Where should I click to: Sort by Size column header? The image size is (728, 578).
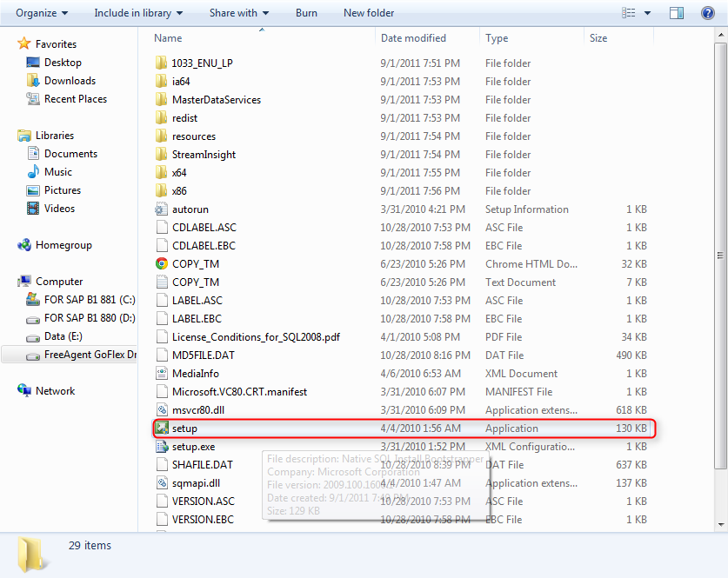598,38
